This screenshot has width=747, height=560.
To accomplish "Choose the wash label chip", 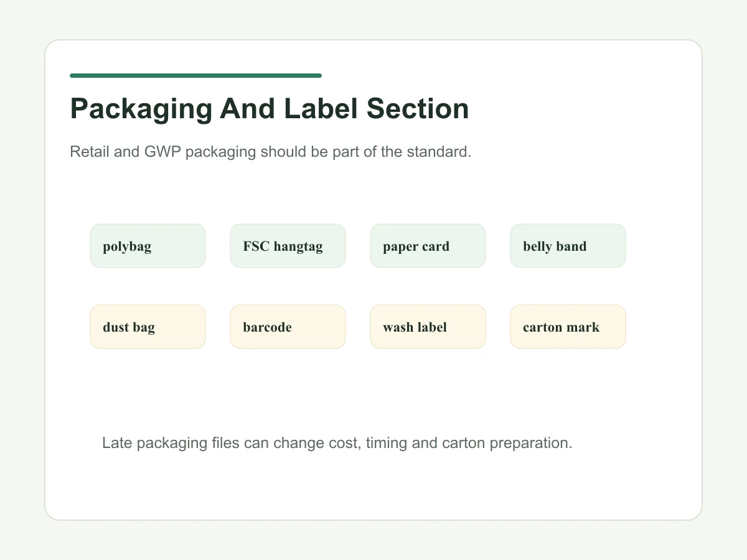I will tap(428, 327).
